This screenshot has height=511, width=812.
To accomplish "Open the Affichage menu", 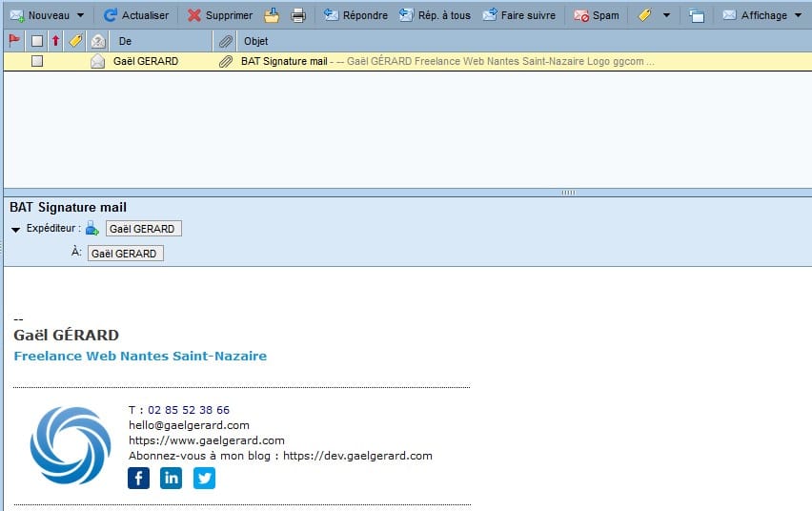I will click(x=761, y=15).
